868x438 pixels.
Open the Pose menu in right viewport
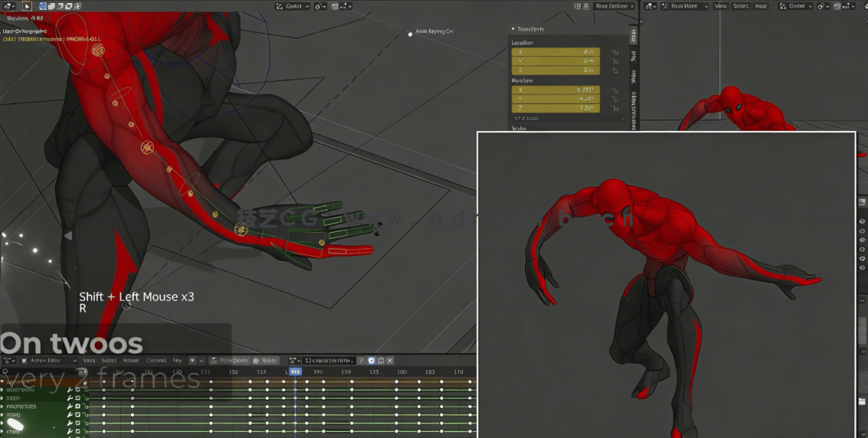[761, 6]
